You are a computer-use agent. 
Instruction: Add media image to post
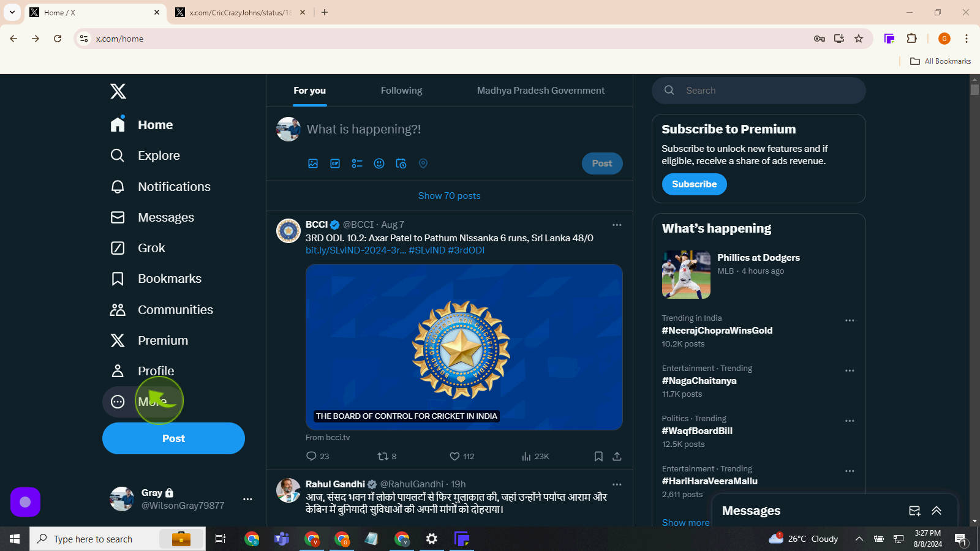click(x=313, y=163)
